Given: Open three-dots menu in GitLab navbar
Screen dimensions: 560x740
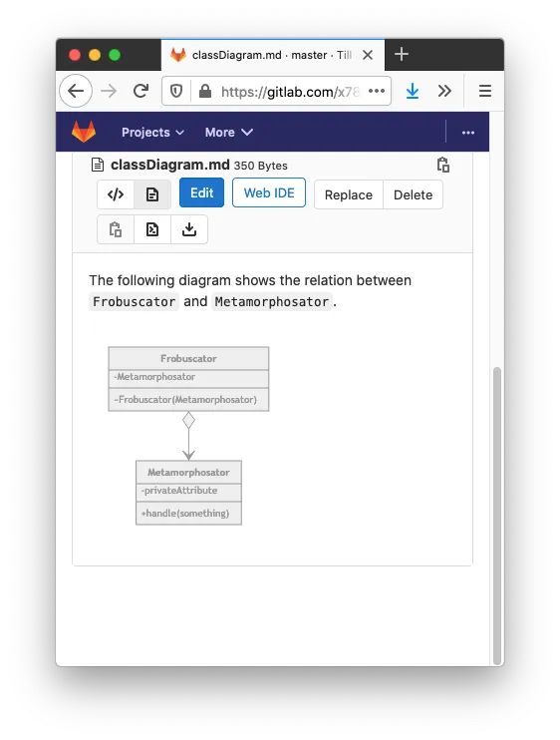Looking at the screenshot, I should [468, 133].
